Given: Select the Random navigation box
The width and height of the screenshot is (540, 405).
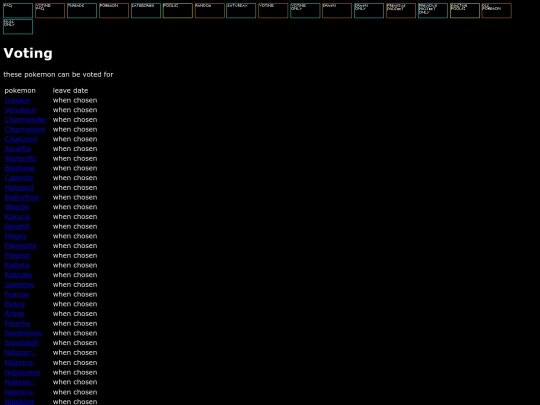Looking at the screenshot, I should click(x=209, y=11).
